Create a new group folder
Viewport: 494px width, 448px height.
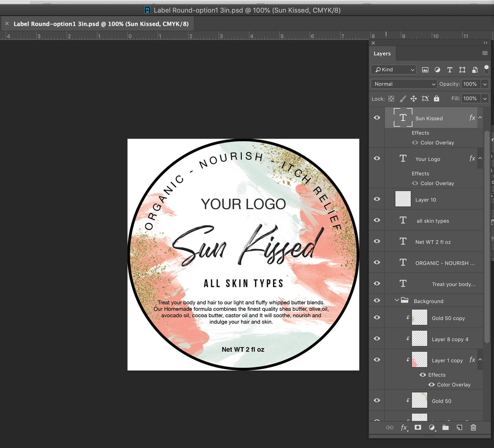coord(445,428)
